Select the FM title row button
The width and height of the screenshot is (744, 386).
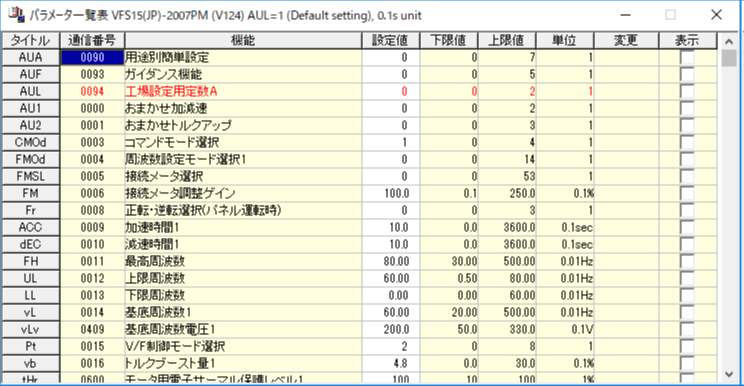tap(30, 193)
